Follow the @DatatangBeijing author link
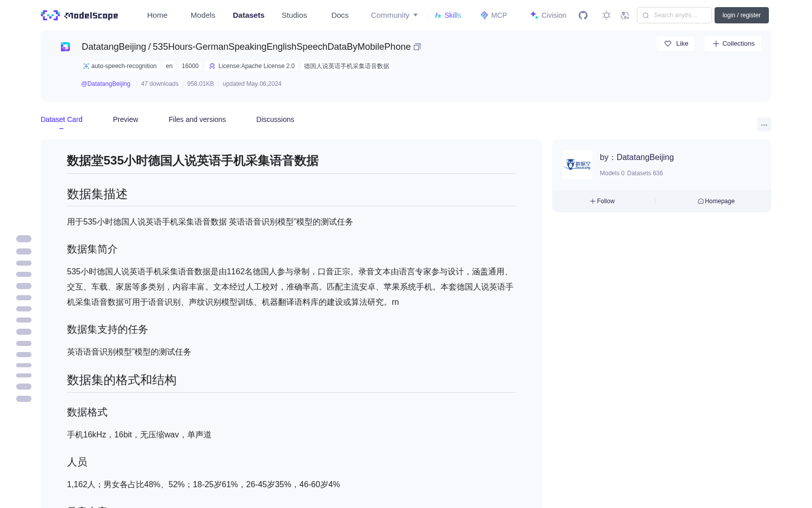 [x=106, y=84]
